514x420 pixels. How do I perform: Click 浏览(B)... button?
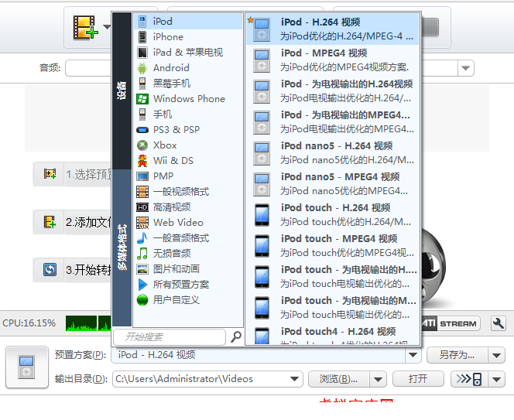(339, 379)
